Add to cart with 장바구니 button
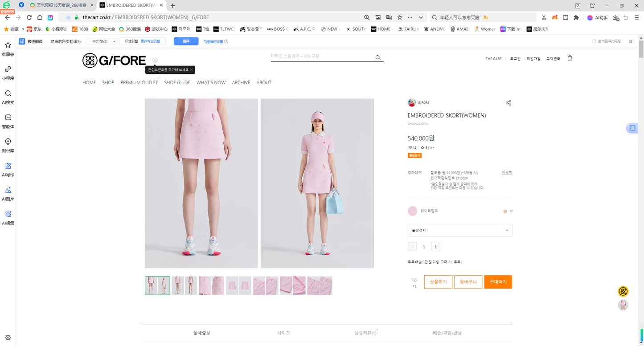Screen dimensions: 644x346 coord(468,282)
